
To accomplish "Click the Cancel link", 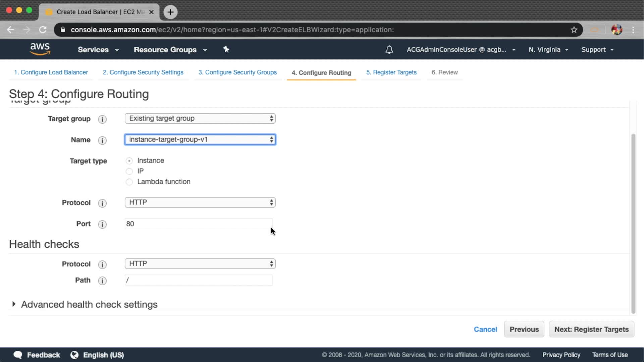I will pyautogui.click(x=485, y=329).
